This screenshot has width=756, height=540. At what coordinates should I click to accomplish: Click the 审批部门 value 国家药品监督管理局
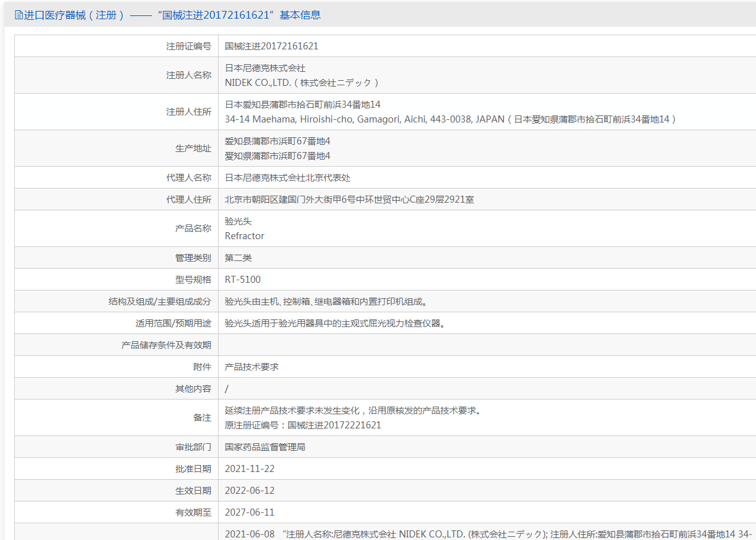click(265, 447)
